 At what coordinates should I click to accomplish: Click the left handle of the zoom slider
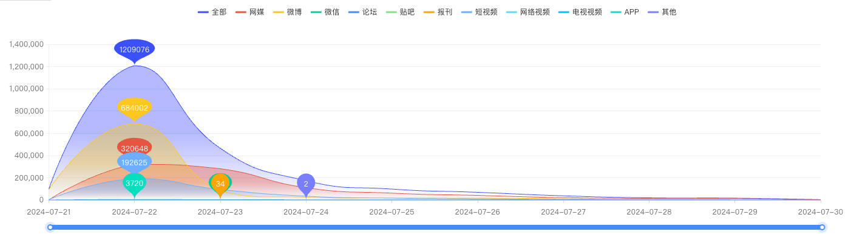[x=50, y=227]
